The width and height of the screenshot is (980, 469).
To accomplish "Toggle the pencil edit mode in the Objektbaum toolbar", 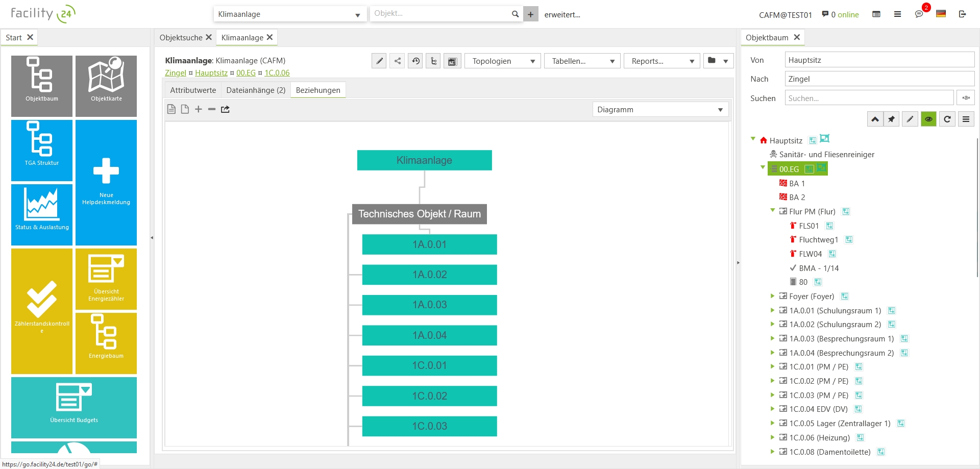I will (x=910, y=119).
